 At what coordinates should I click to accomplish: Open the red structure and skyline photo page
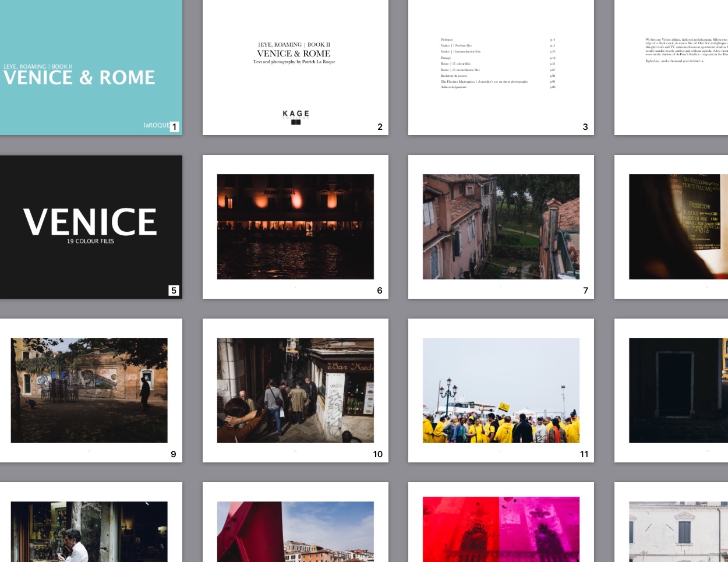coord(295,522)
